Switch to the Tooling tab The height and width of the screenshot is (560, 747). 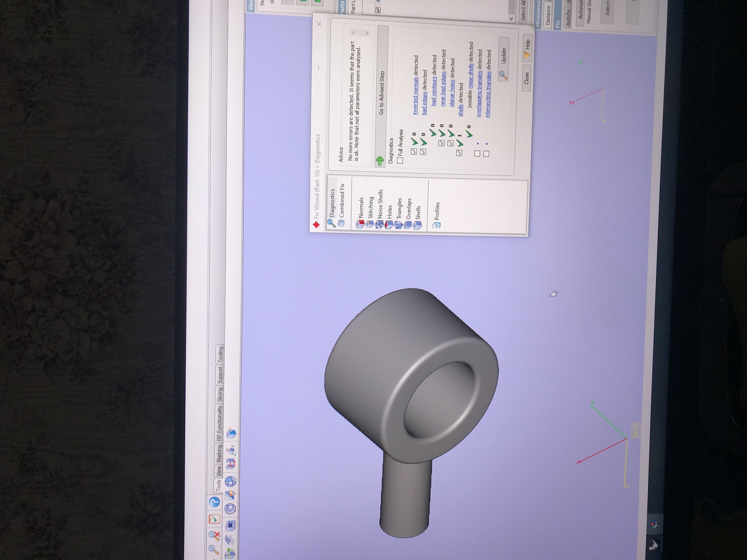(x=220, y=354)
